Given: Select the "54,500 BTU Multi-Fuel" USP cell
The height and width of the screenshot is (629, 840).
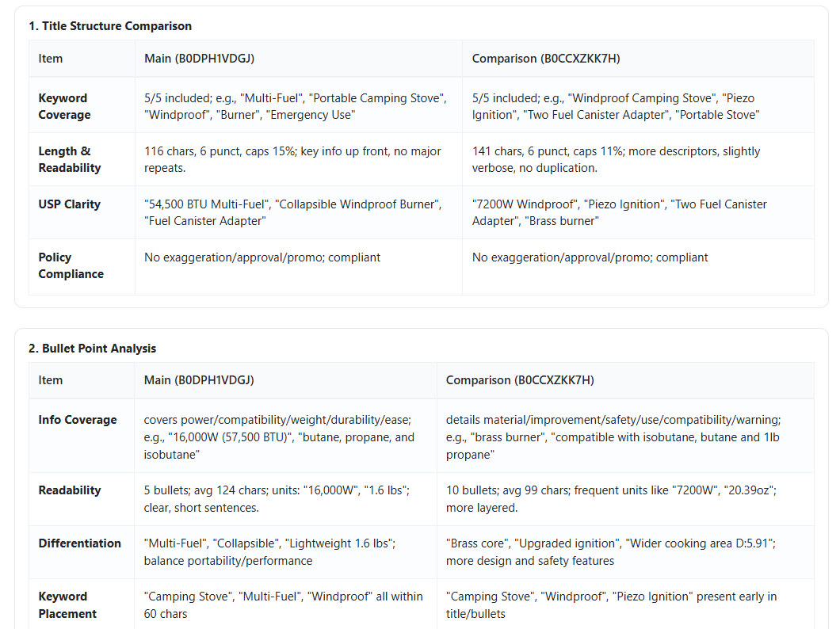Looking at the screenshot, I should pos(290,212).
